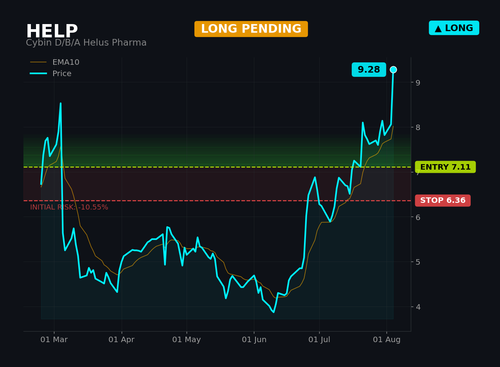Click the 01 May axis label
This screenshot has height=367, width=500.
tap(186, 340)
